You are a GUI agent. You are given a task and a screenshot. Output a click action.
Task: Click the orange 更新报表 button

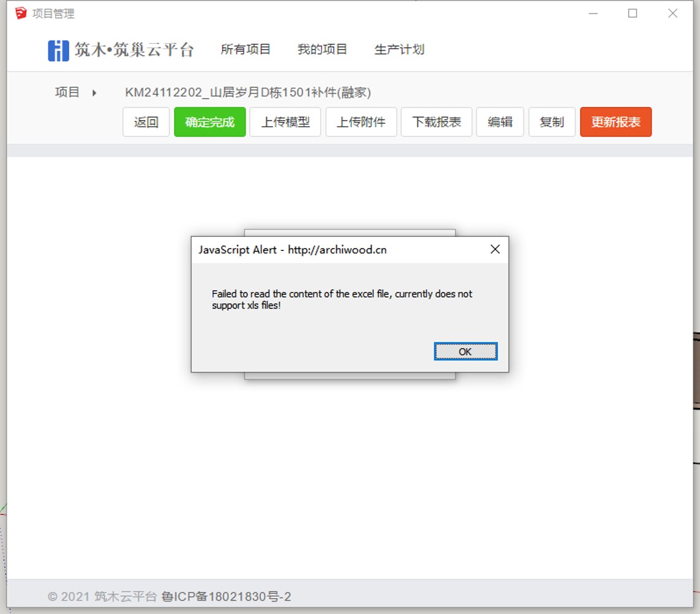[615, 122]
